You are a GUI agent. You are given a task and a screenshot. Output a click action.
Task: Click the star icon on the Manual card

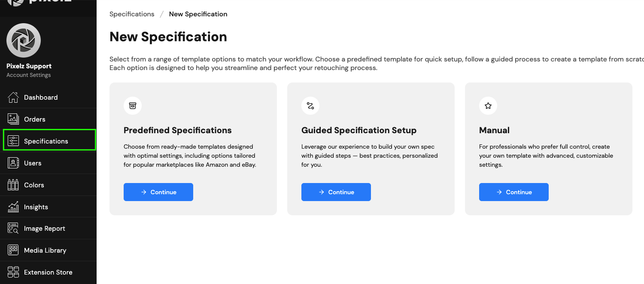point(488,105)
